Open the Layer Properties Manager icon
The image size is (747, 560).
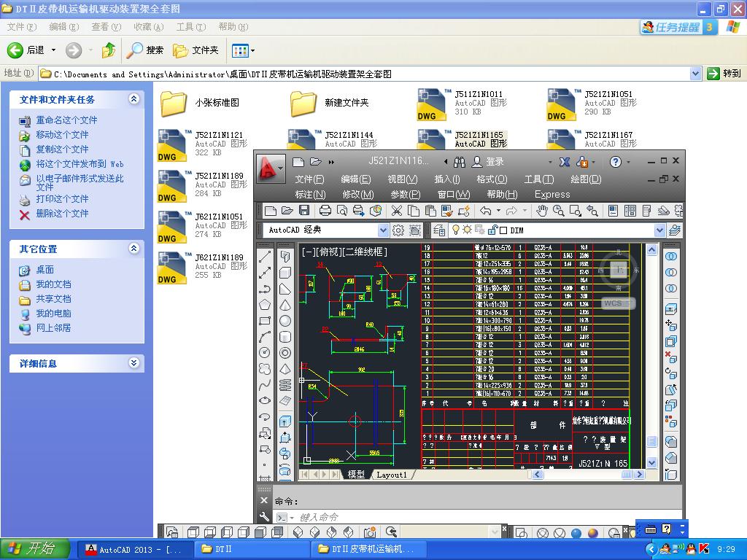pyautogui.click(x=439, y=230)
